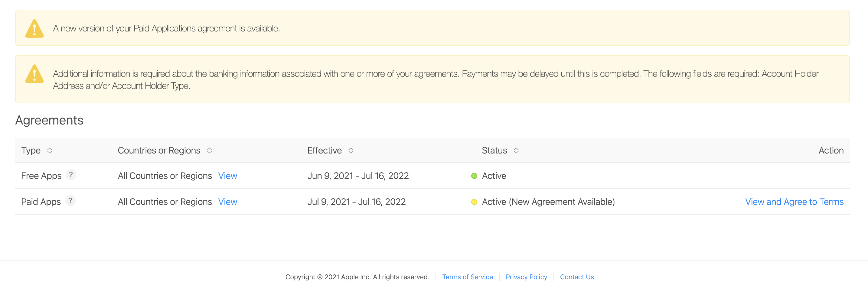
Task: Sort by Effective date column arrows
Action: click(351, 150)
